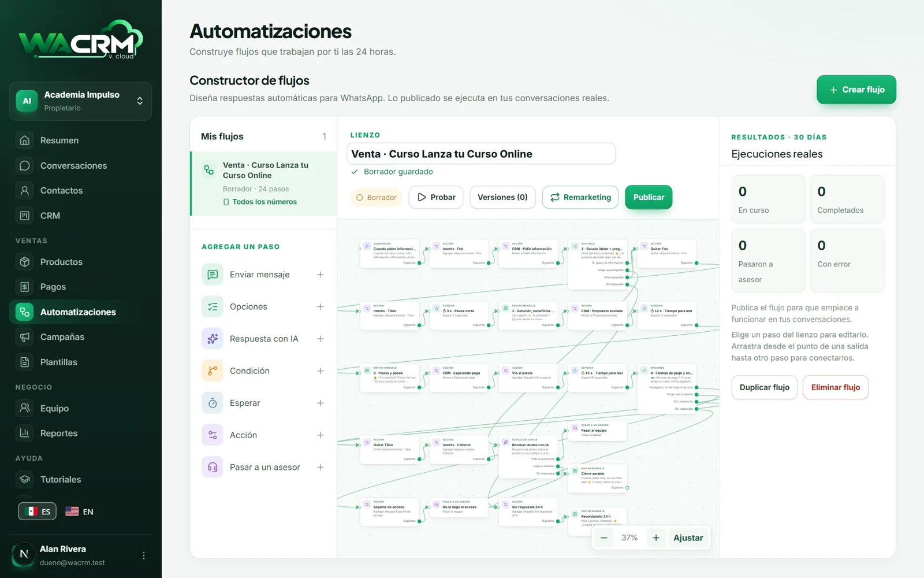Open the Resumen home icon

coord(25,140)
